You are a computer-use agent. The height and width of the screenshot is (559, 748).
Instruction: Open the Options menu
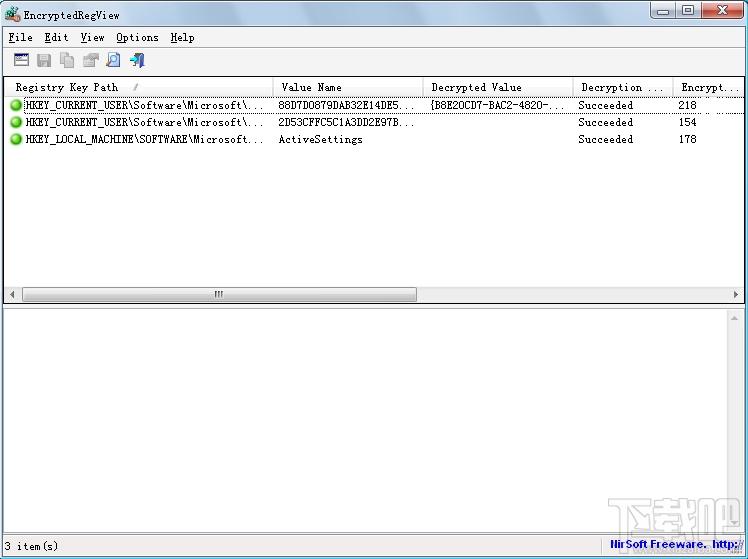point(137,37)
